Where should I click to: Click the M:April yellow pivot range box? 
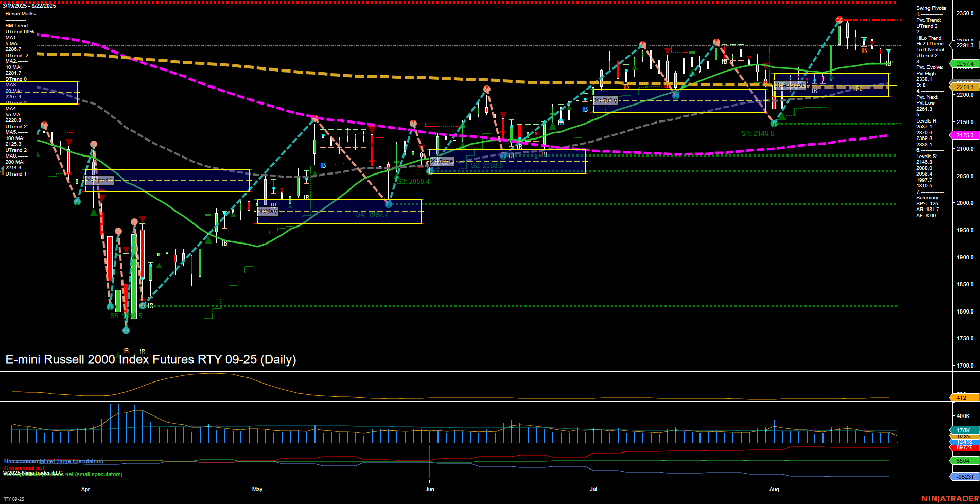click(99, 180)
